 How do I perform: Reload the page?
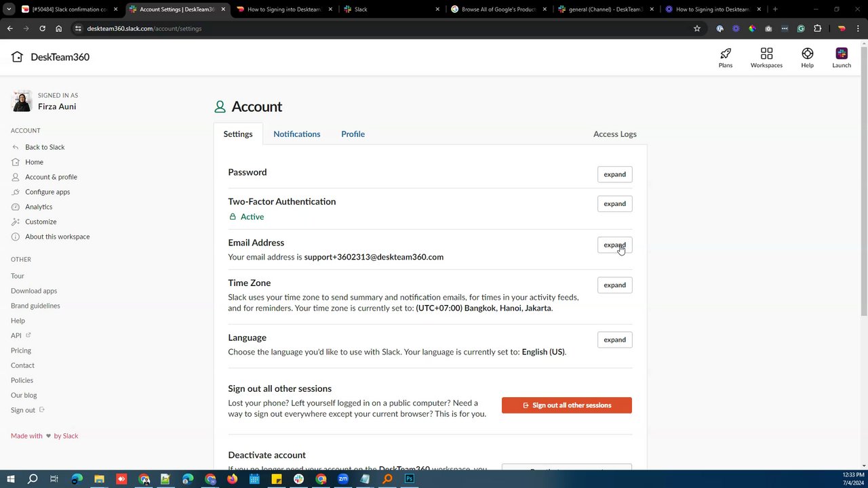[x=42, y=28]
